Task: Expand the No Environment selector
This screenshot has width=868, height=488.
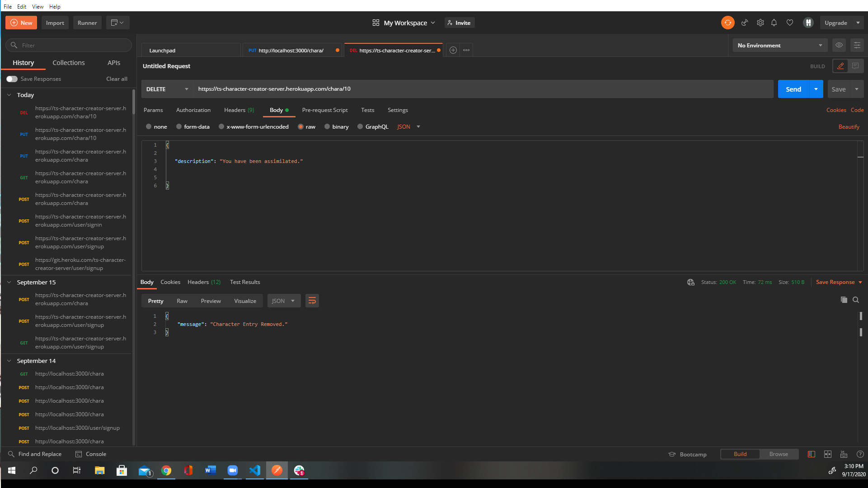Action: 779,45
